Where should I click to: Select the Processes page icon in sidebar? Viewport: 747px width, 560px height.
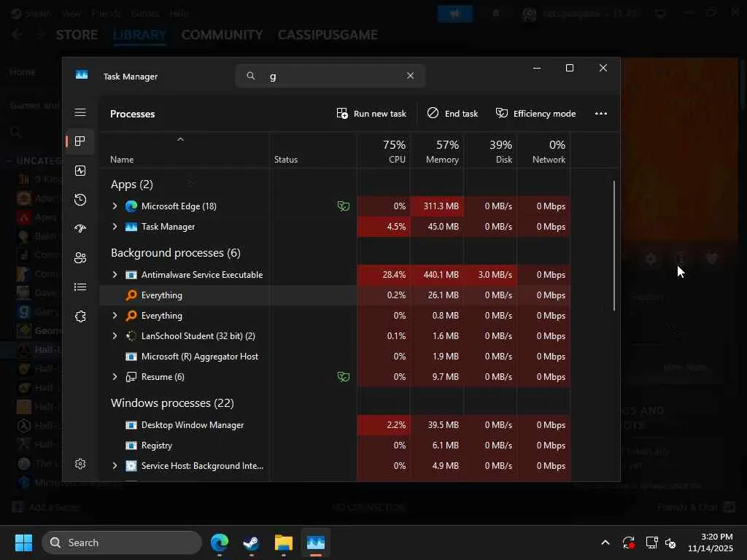[80, 141]
